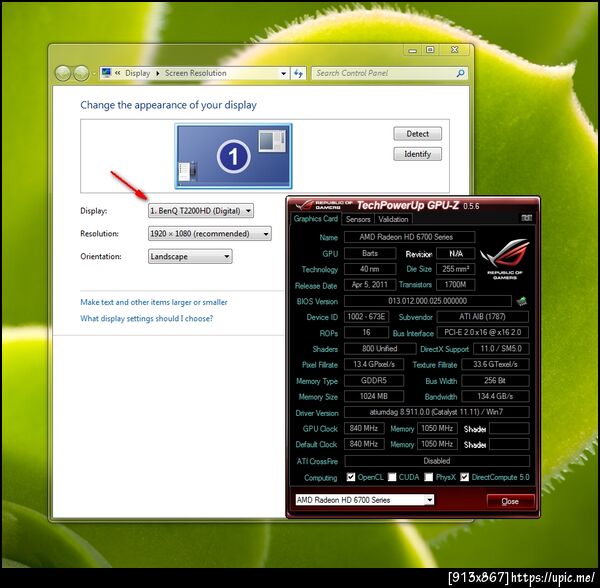Click the Shaders value 800 Unified

click(380, 349)
